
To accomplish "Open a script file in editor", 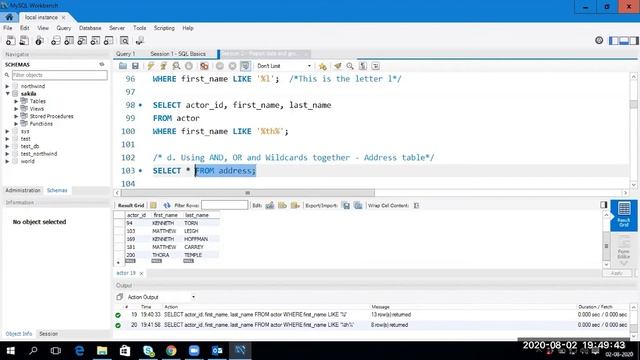I will pos(122,66).
